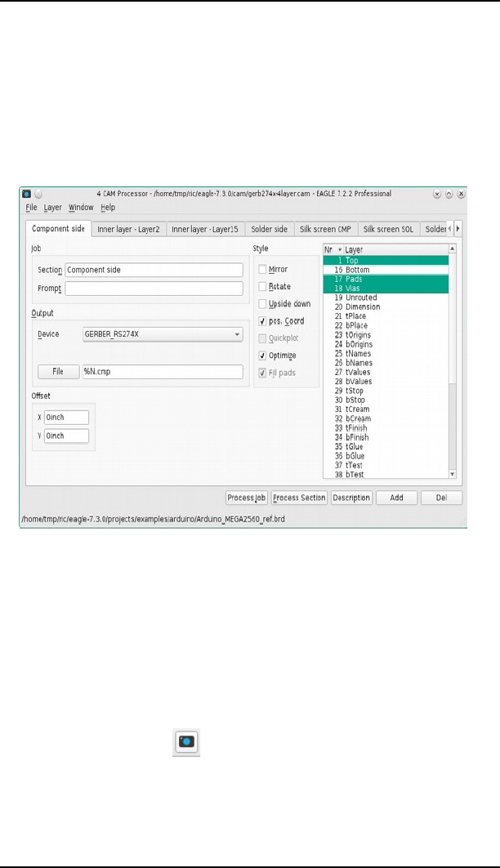Select layer 19 Unrouted
The image size is (500, 868).
click(x=386, y=298)
